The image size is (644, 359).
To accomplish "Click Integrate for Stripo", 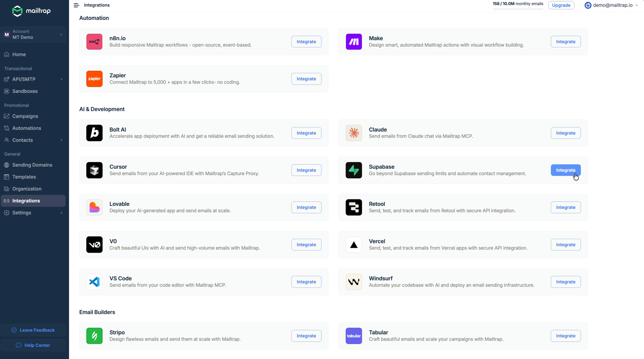I will click(x=306, y=336).
